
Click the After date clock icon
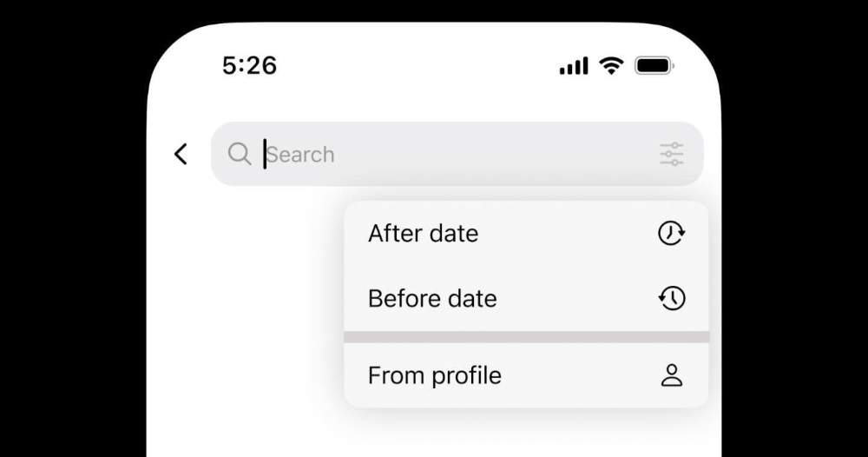672,233
